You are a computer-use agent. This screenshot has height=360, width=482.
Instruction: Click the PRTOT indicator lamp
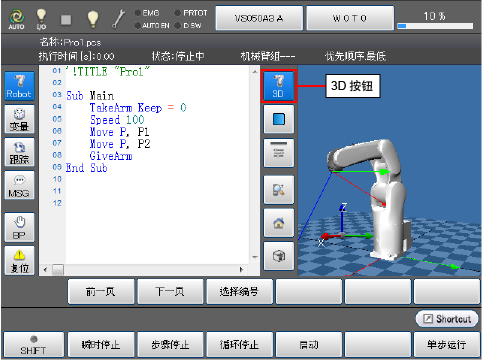pyautogui.click(x=178, y=13)
